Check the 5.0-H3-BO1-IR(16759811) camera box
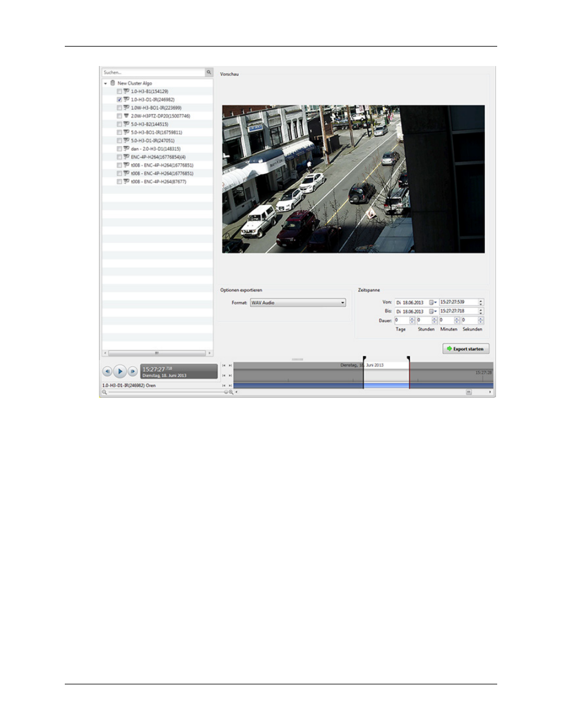Image resolution: width=562 pixels, height=728 pixels. (x=120, y=133)
